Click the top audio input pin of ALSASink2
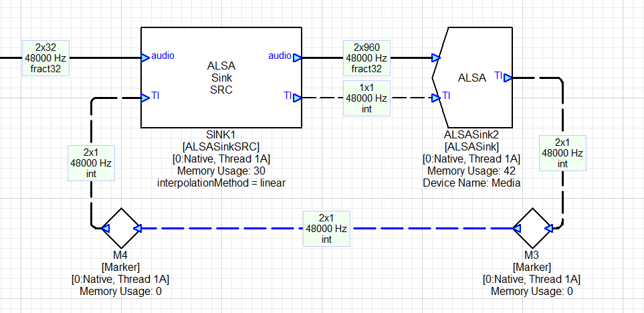The height and width of the screenshot is (313, 644). click(x=436, y=58)
